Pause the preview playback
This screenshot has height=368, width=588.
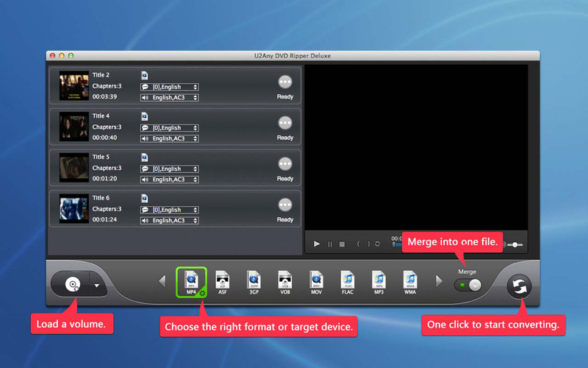(330, 244)
